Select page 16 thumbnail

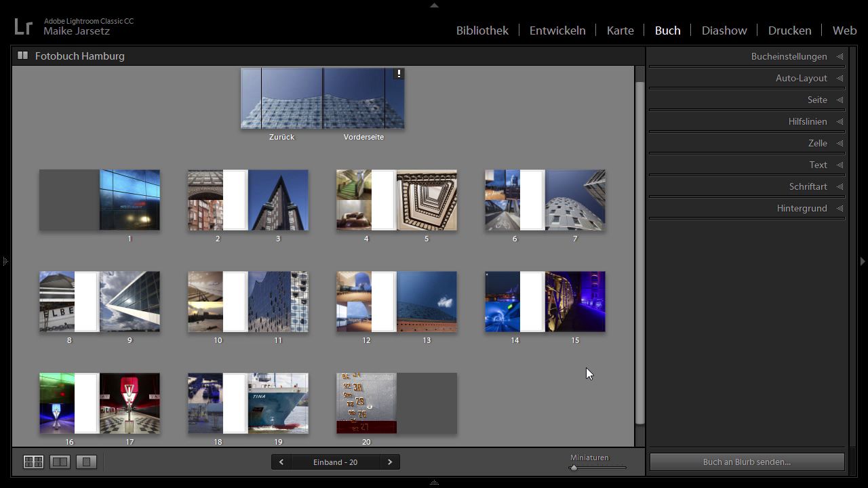(x=69, y=403)
